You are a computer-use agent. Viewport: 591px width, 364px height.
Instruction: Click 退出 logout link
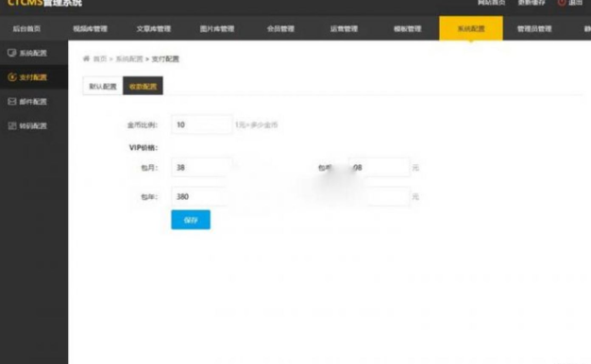pyautogui.click(x=576, y=3)
